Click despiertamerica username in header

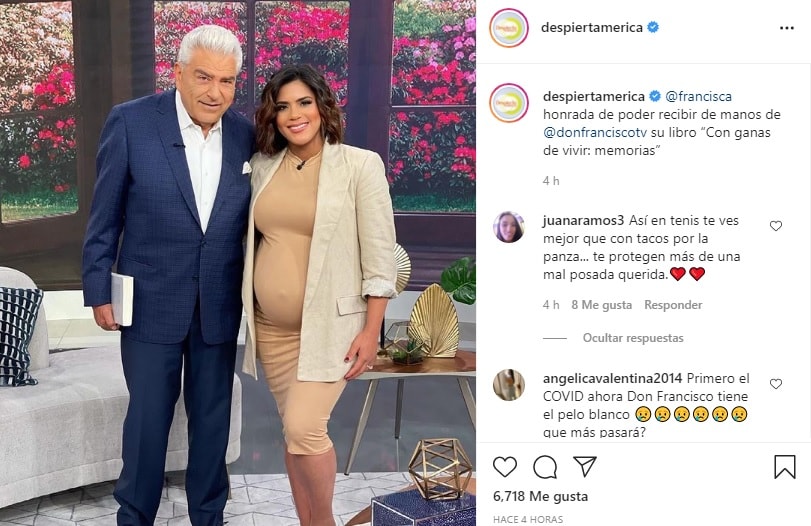(x=592, y=27)
